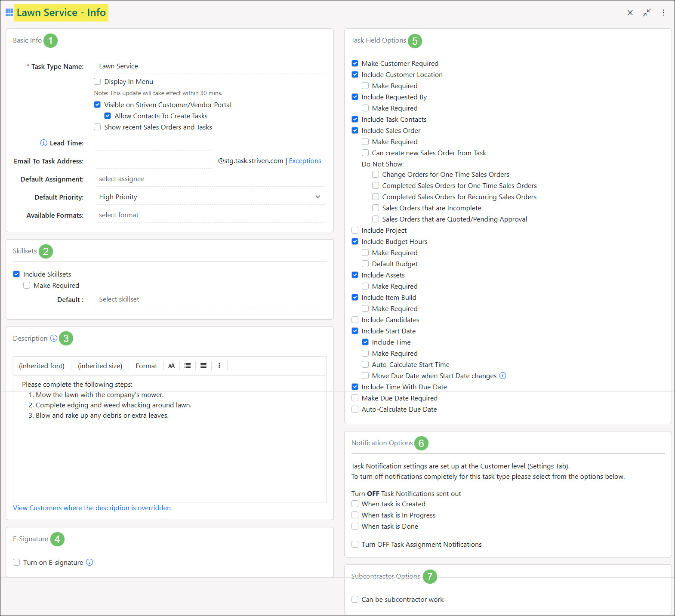Open the Default Assignment select assignee field

[x=210, y=179]
